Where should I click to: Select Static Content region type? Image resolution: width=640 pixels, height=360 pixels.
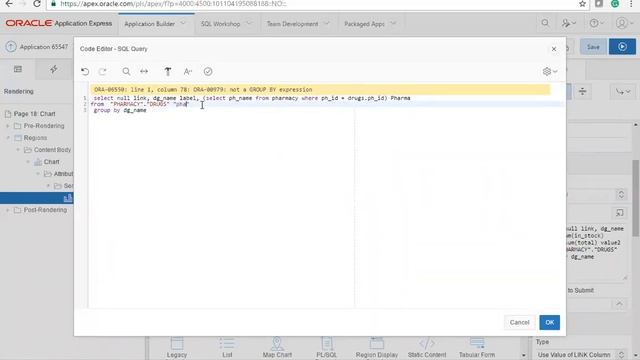click(x=427, y=348)
